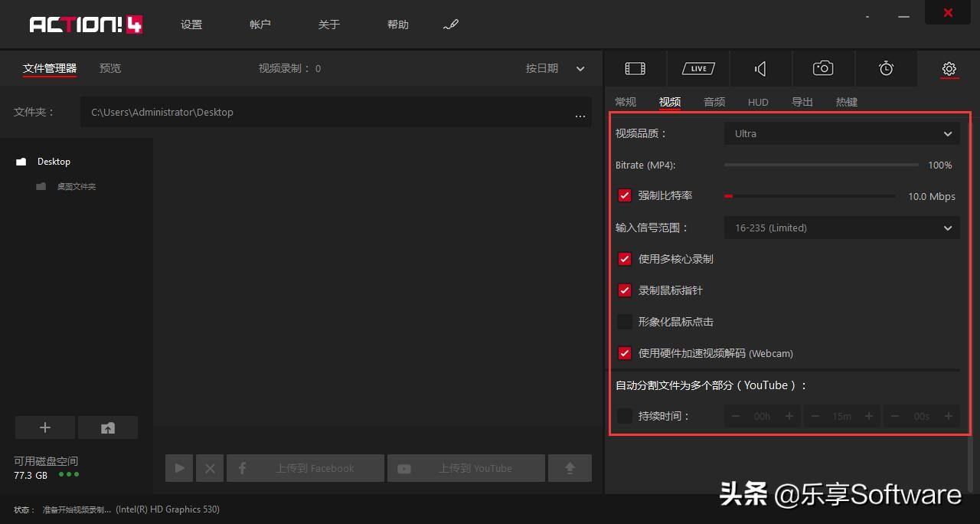The width and height of the screenshot is (980, 524).
Task: Click the 10.0 Mbps value text
Action: click(x=932, y=196)
